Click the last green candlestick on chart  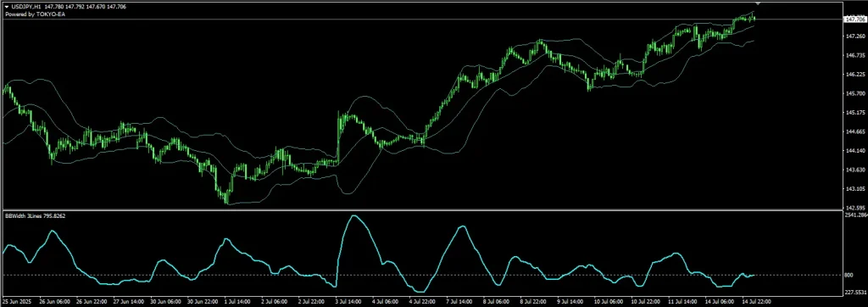[x=754, y=19]
